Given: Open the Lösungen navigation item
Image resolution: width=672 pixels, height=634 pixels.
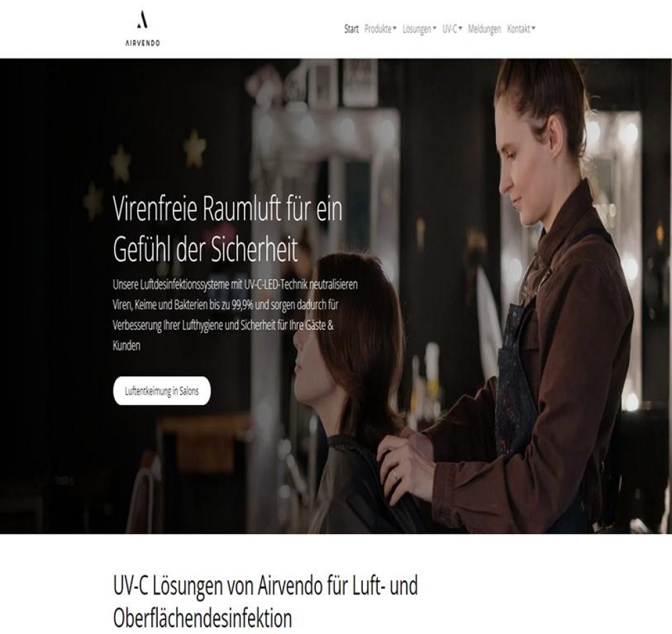Looking at the screenshot, I should click(417, 29).
